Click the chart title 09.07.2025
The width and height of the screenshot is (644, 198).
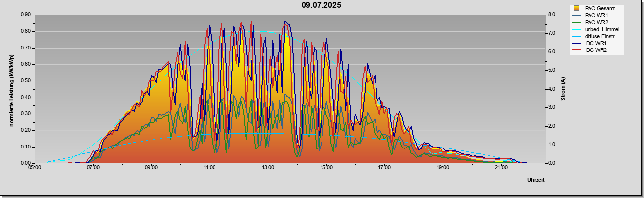[x=322, y=5]
